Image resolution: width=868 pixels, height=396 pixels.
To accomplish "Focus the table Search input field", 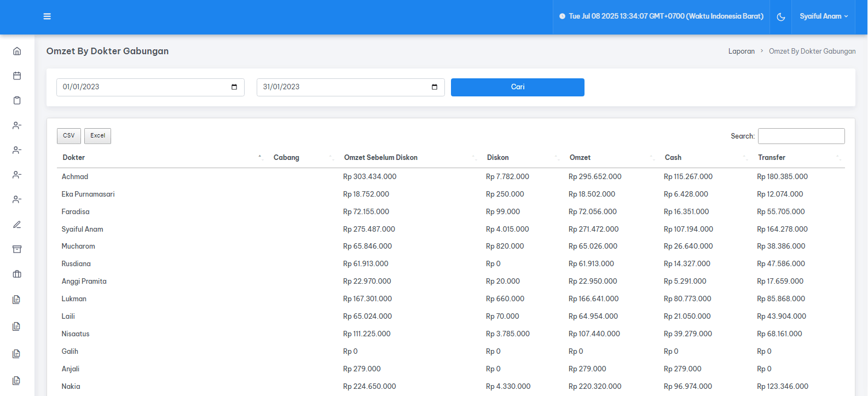I will point(801,136).
